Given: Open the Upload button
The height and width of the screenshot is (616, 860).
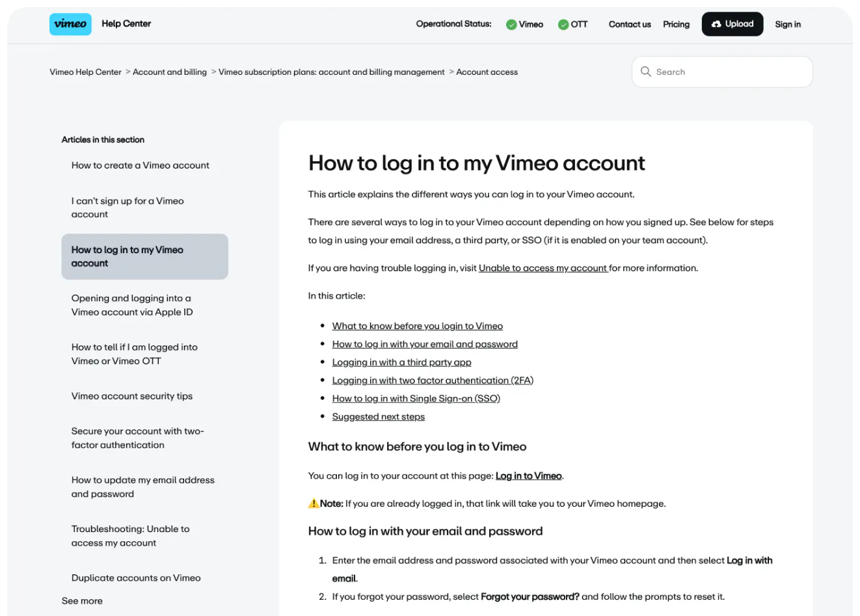Looking at the screenshot, I should [732, 24].
